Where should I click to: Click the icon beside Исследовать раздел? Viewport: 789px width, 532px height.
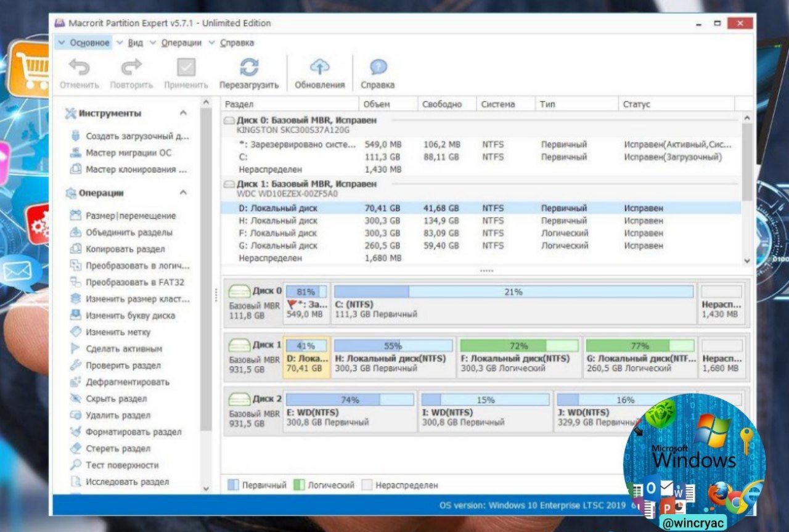click(x=76, y=482)
